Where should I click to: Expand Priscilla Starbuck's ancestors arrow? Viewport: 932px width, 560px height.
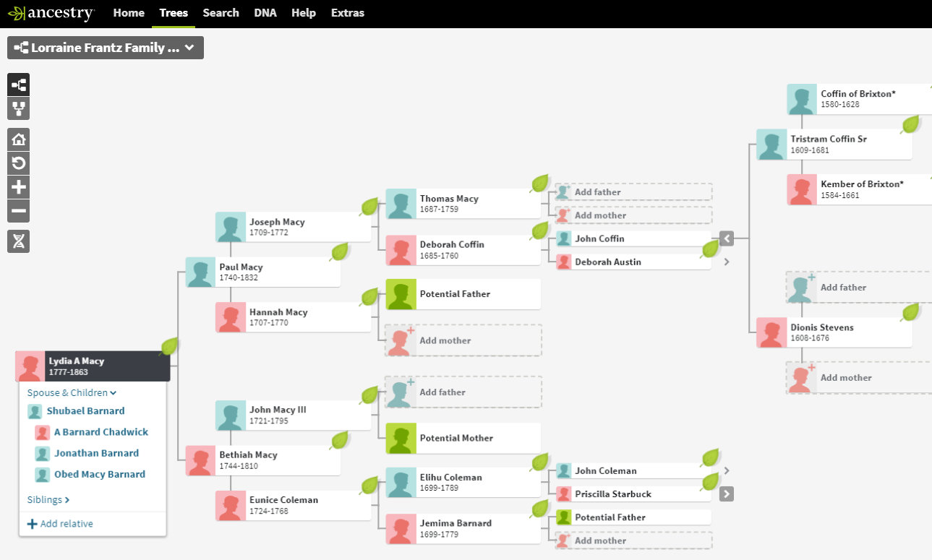coord(727,494)
